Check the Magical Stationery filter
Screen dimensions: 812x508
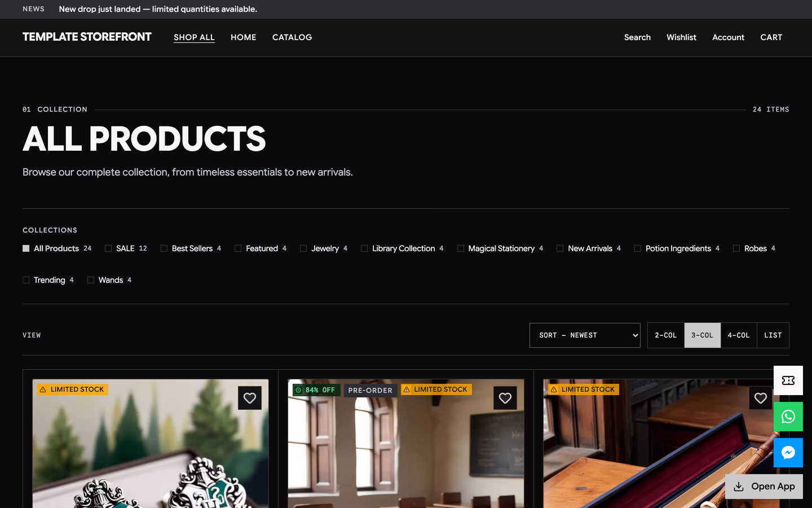point(461,248)
